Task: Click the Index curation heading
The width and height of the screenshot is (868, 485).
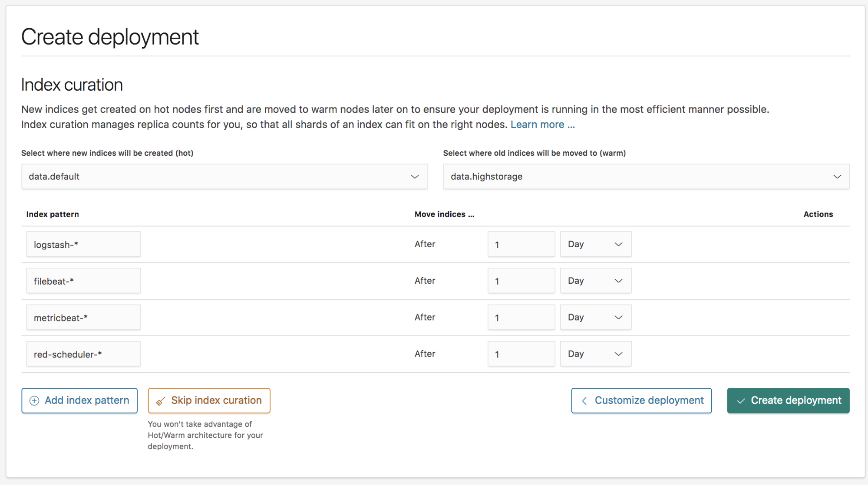Action: (72, 85)
